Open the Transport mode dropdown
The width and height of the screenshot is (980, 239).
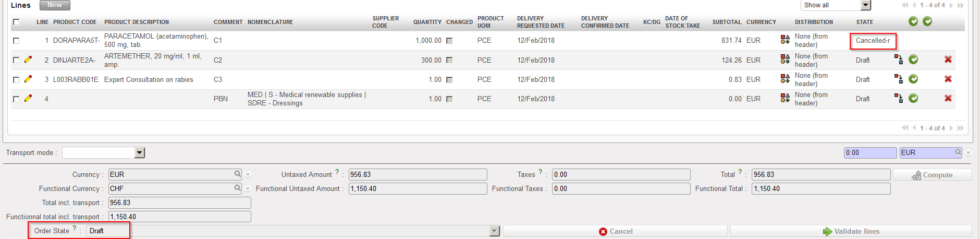coord(139,152)
